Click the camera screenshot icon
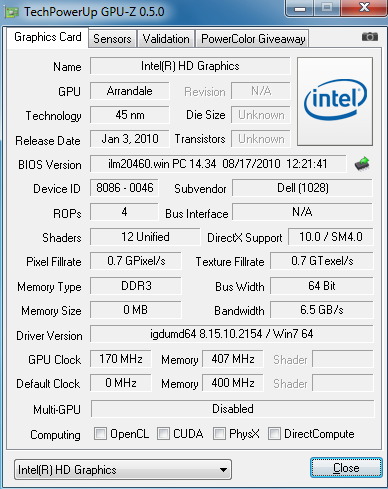The width and height of the screenshot is (388, 489). tap(370, 37)
